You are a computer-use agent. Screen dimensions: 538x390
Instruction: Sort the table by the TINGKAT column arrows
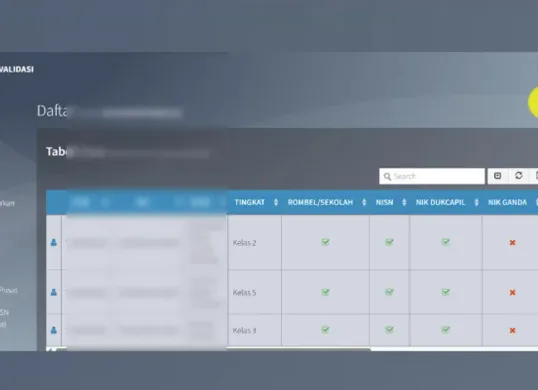276,202
